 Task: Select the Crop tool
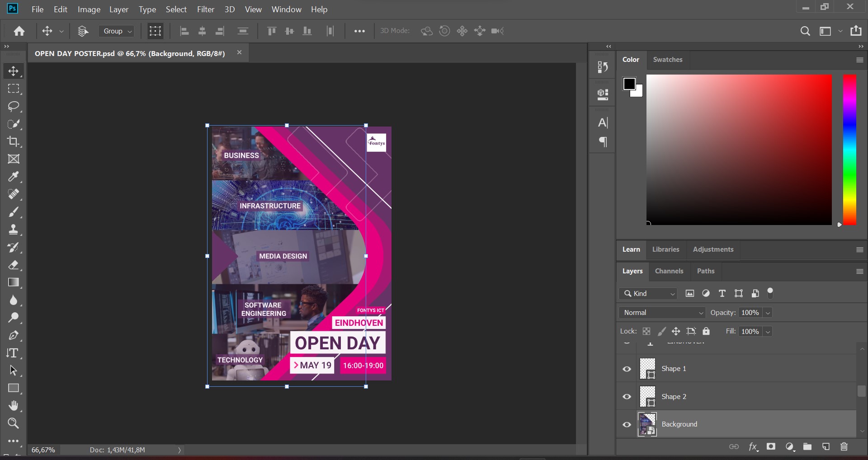[13, 141]
